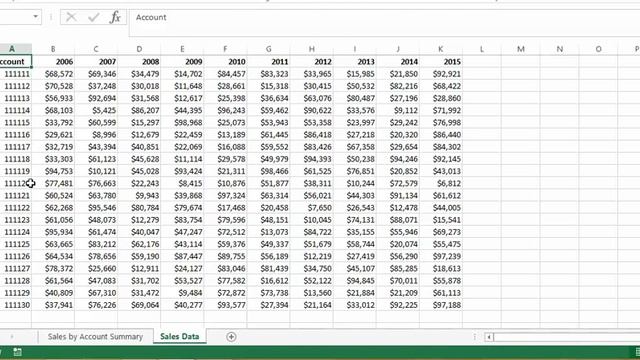Click the macro recording icon in the status bar

point(17,352)
